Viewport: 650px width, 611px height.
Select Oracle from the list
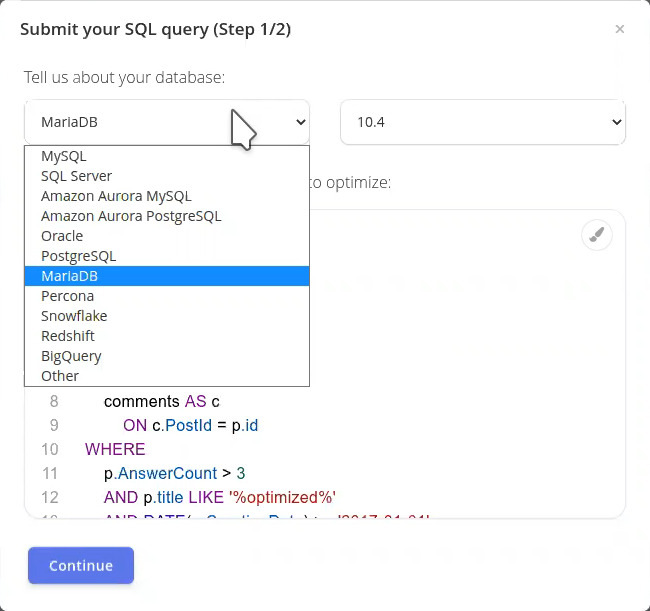click(62, 236)
